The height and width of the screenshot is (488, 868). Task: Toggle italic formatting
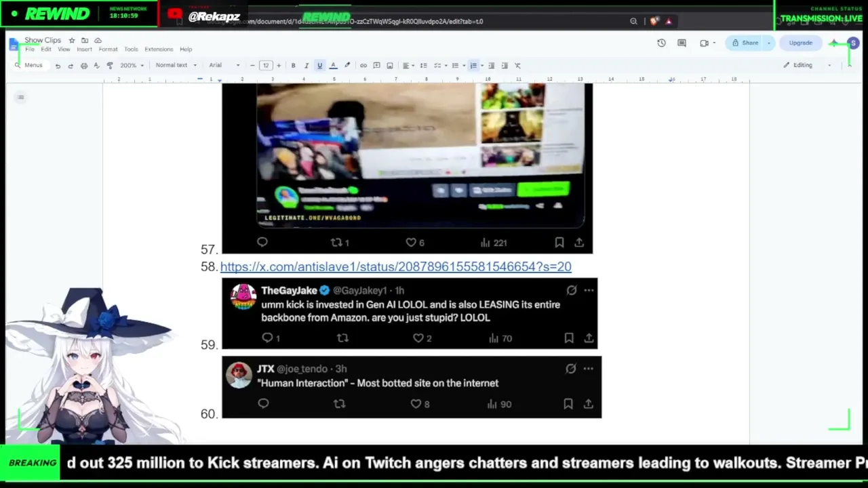point(307,66)
